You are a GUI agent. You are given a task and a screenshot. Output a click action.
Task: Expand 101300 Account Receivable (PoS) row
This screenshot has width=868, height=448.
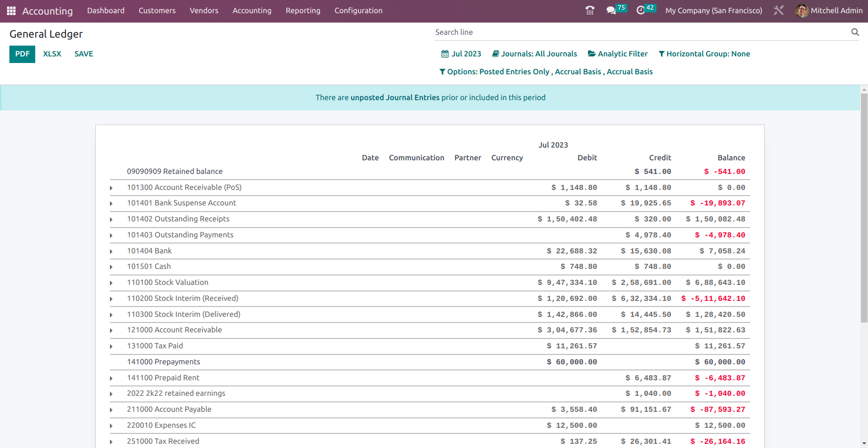(111, 188)
